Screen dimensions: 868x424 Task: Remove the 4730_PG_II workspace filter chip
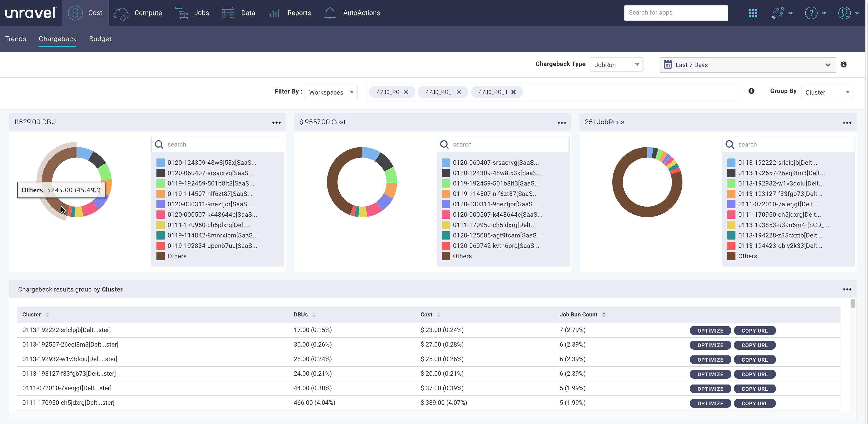point(513,92)
